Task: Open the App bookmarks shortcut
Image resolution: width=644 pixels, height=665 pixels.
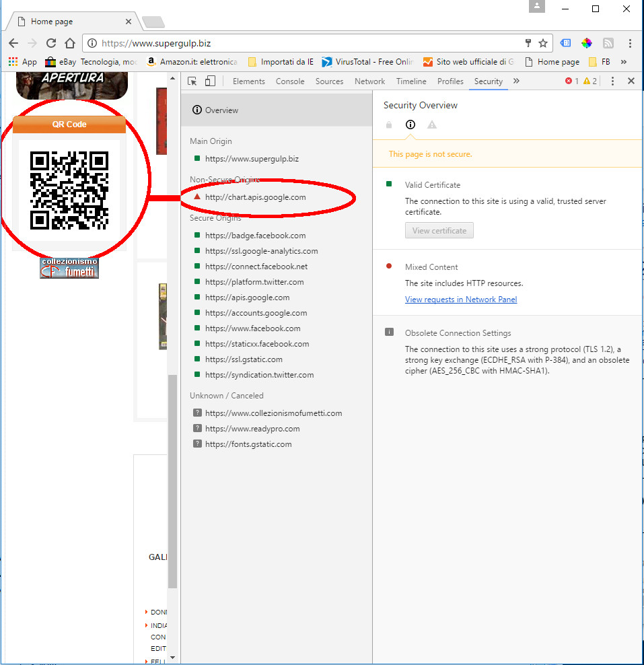Action: click(x=23, y=62)
